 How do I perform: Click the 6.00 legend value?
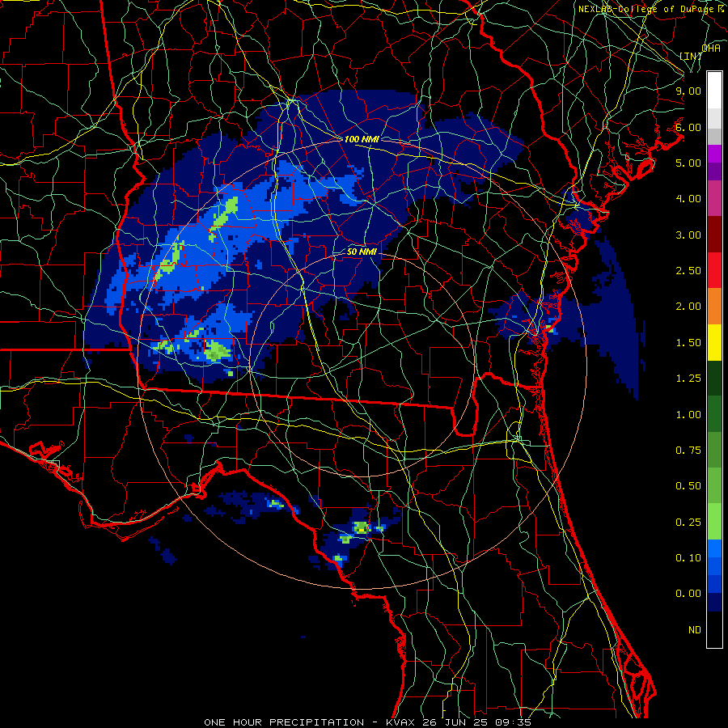pos(688,127)
